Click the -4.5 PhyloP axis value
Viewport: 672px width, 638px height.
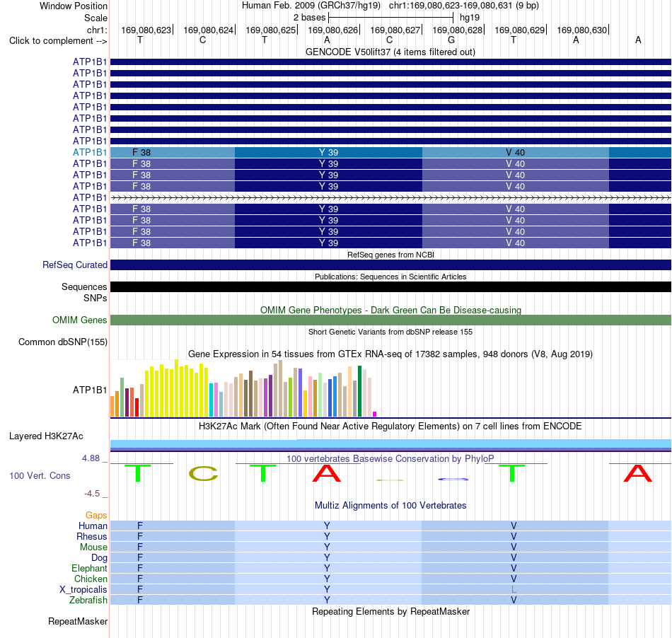[92, 494]
